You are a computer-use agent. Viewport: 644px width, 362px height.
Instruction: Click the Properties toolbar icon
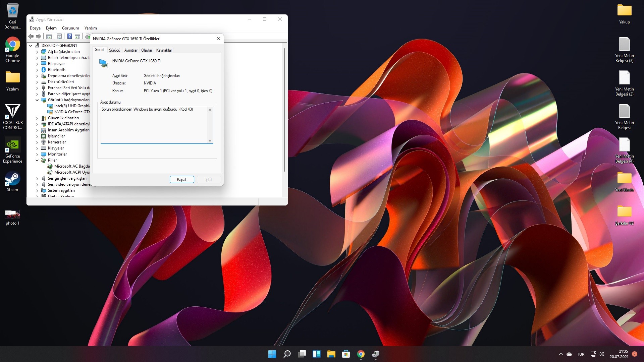pyautogui.click(x=59, y=37)
